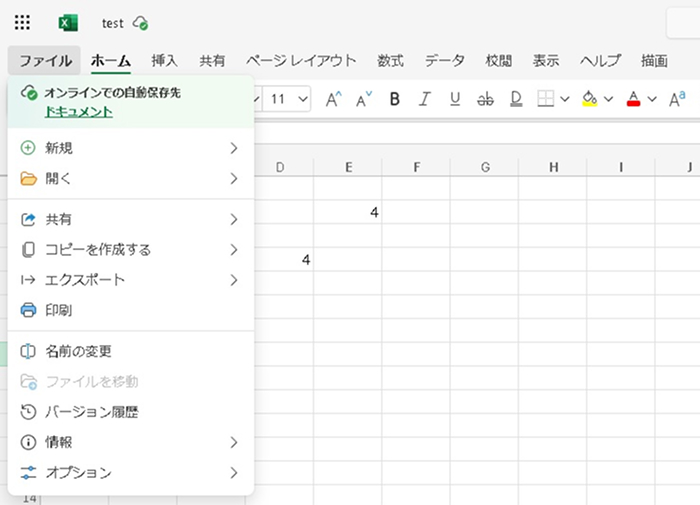The image size is (700, 505).
Task: Switch to the ページ レイアウト tab
Action: pos(301,60)
